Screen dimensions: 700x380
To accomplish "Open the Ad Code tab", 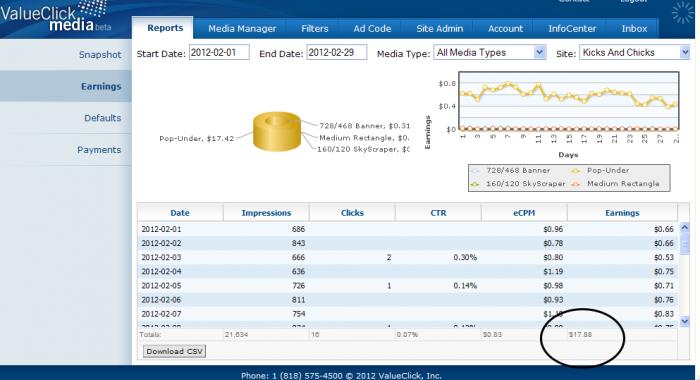I will (x=372, y=29).
